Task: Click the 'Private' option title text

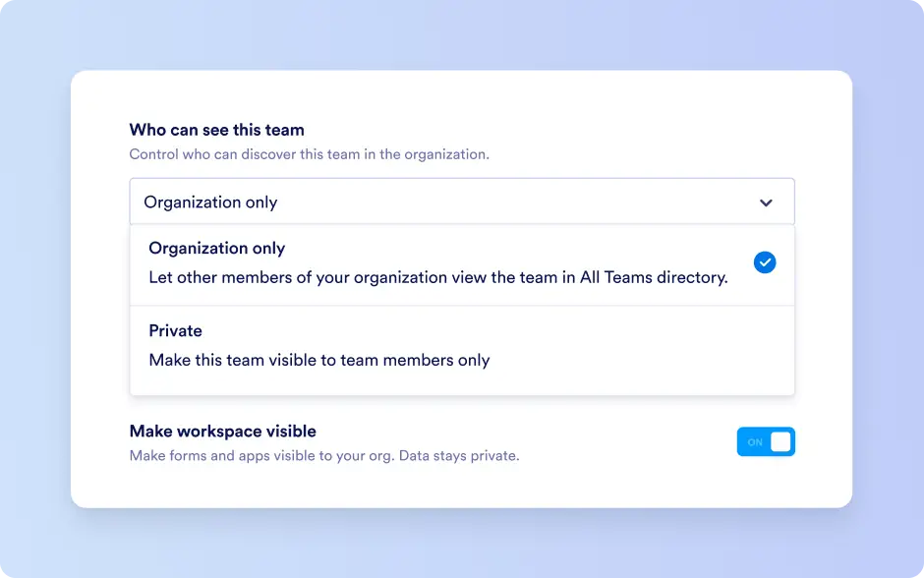Action: click(175, 331)
